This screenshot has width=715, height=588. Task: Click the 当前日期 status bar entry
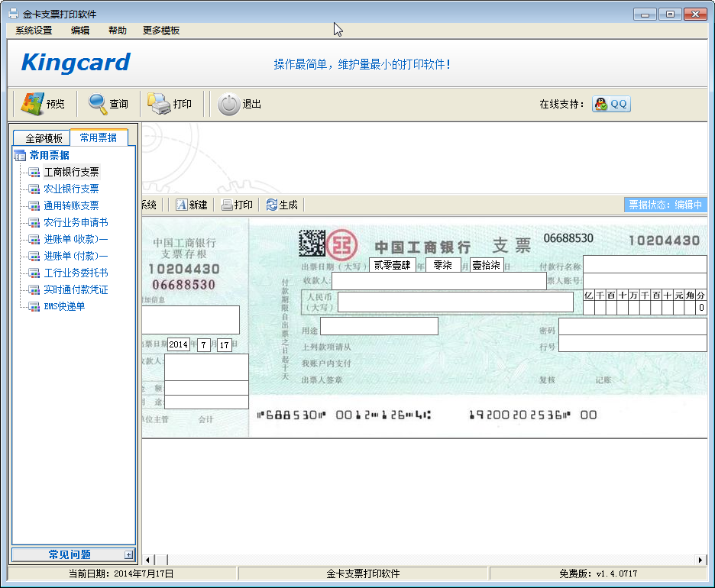(121, 573)
